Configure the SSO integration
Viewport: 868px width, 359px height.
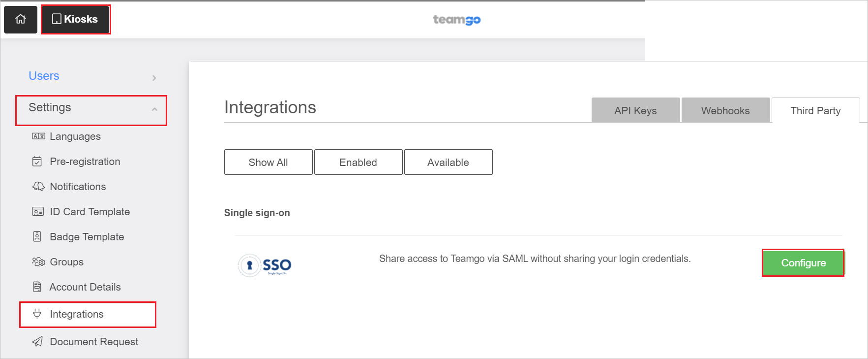803,263
